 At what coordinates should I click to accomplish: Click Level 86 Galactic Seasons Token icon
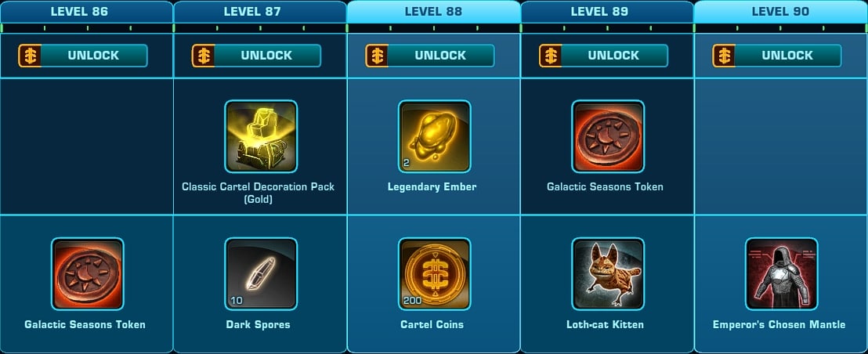(x=88, y=274)
